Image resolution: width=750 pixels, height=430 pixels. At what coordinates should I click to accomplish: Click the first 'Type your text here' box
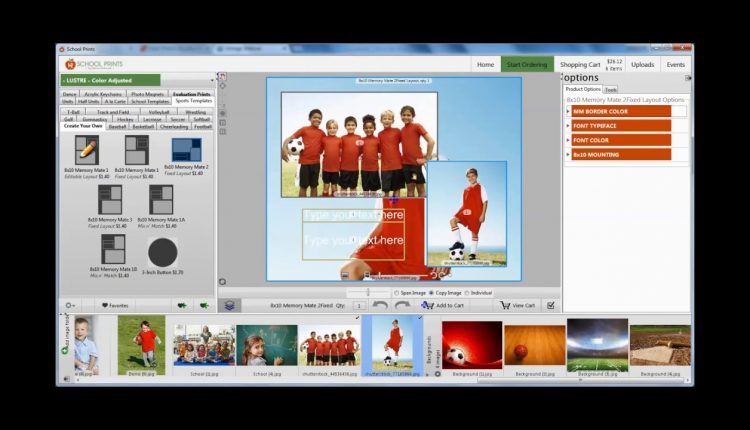(353, 215)
